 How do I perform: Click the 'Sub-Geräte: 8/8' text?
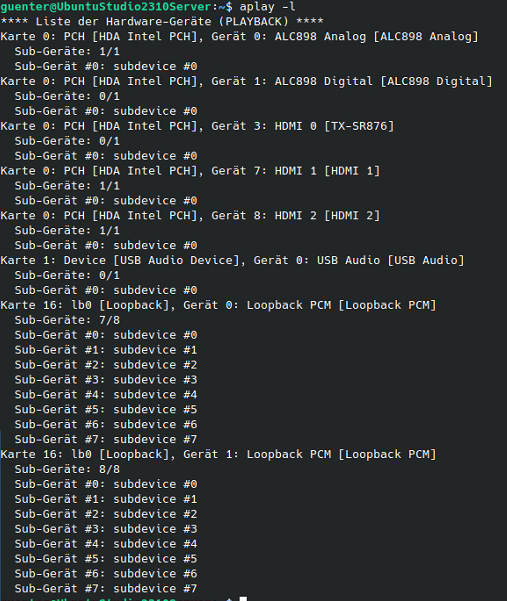coord(67,469)
